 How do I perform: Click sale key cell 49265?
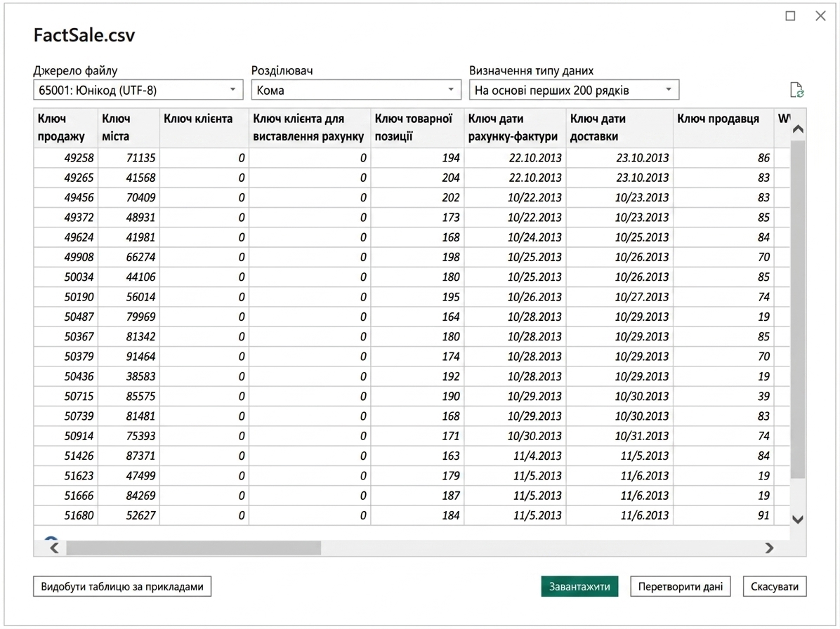[66, 178]
